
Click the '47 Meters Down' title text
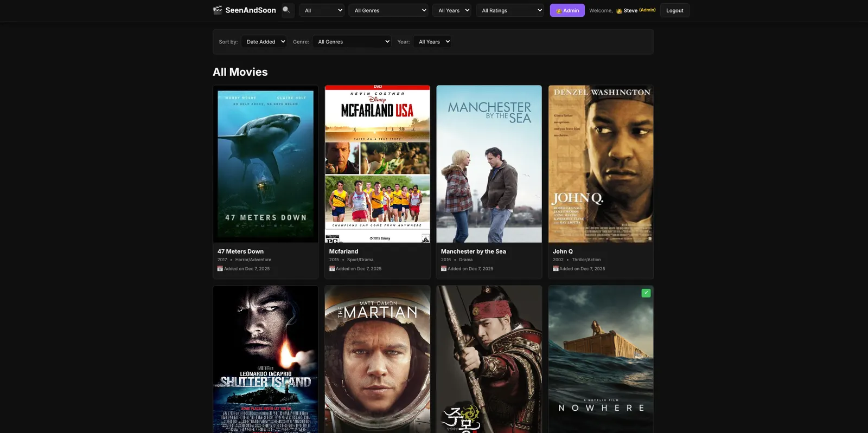240,251
